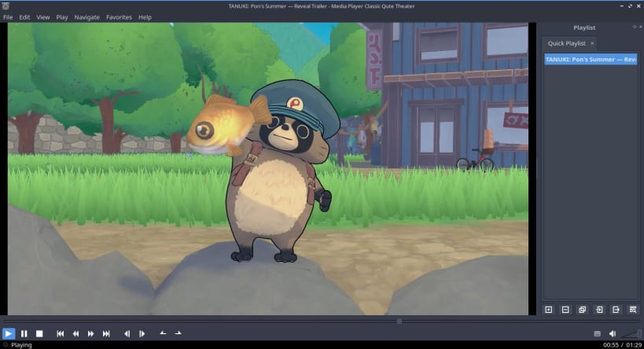Step one frame backward

coord(127,333)
